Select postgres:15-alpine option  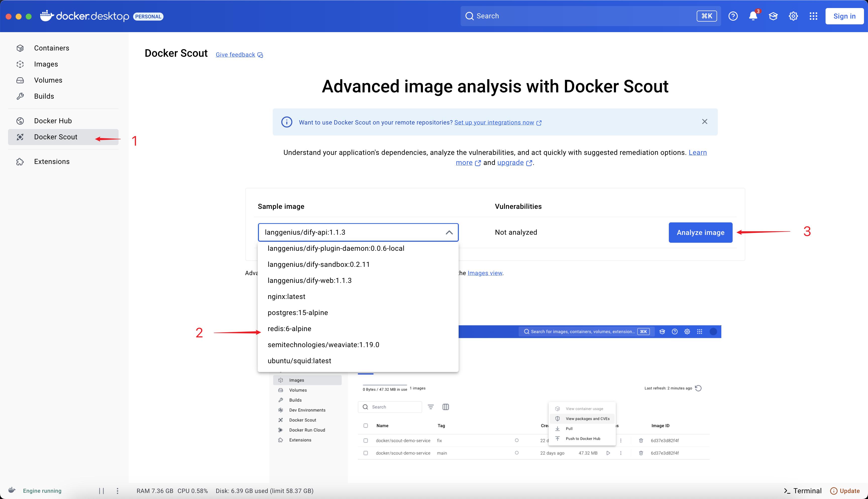coord(358,313)
